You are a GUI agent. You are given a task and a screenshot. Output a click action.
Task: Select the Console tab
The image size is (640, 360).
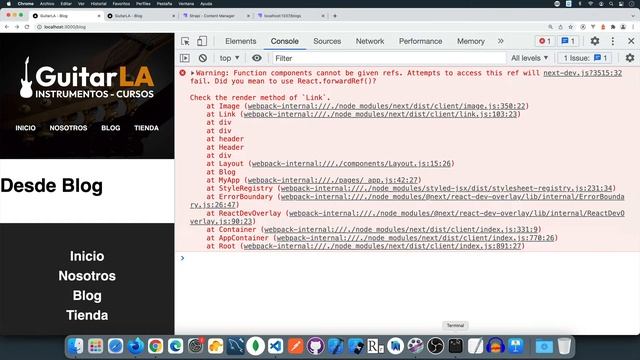coord(284,41)
